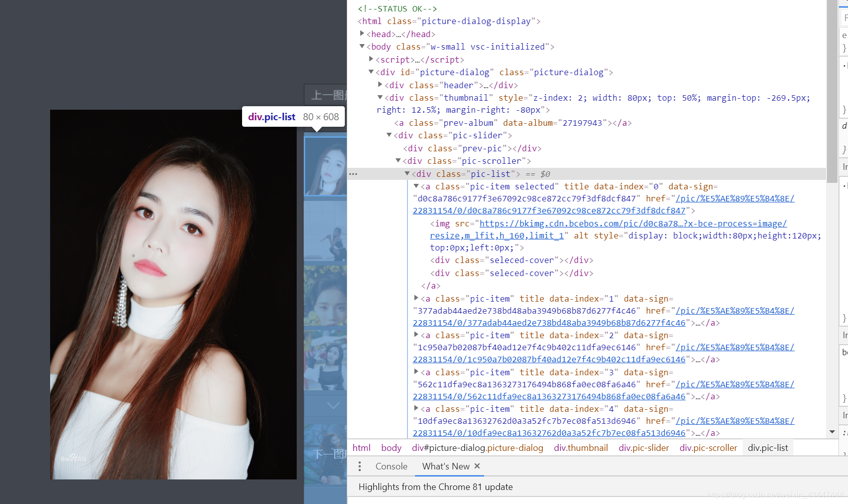Collapse the pic-scroller div node
848x504 pixels.
coord(398,160)
